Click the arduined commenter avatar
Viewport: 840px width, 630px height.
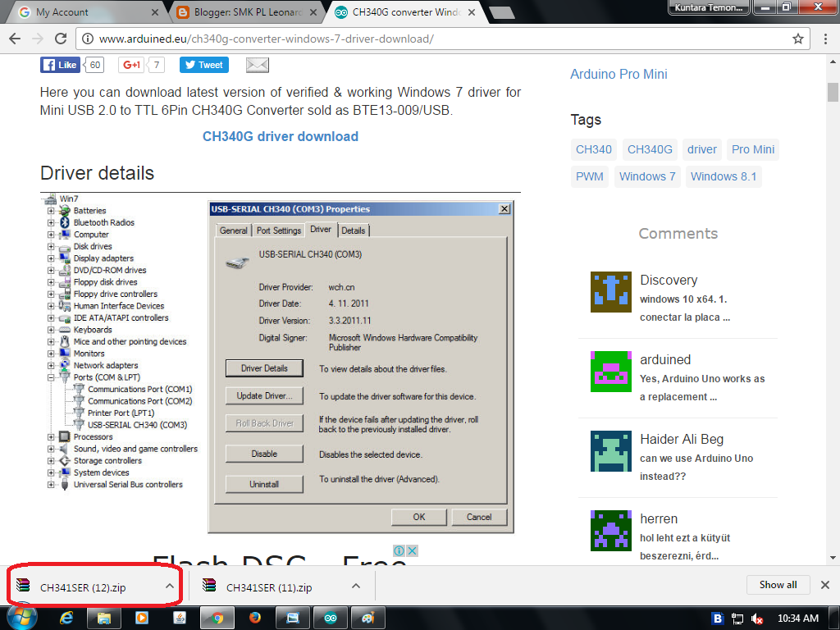point(610,372)
